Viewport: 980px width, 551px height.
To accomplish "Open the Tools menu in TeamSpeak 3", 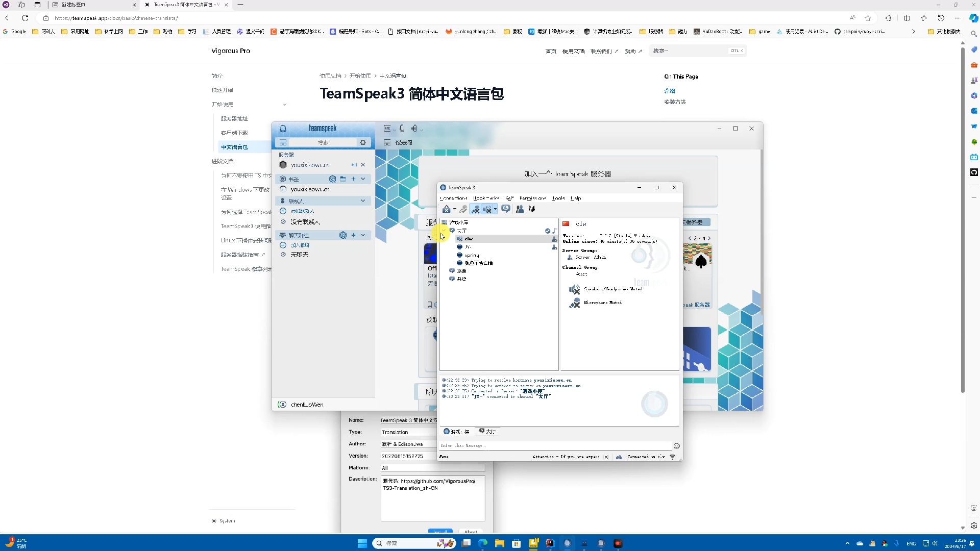I will point(558,198).
